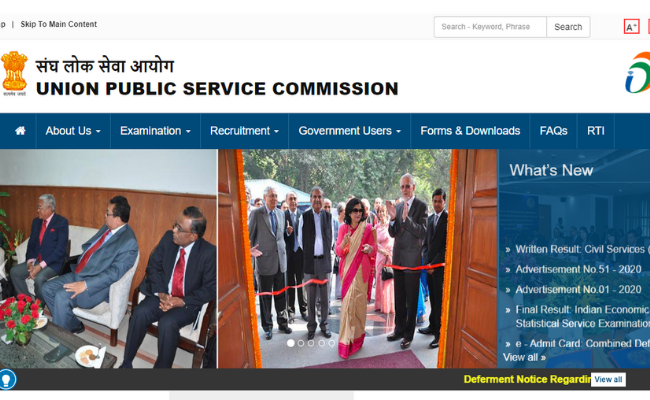Click the lightbulb icon at bottom left
650x400 pixels.
tap(7, 379)
